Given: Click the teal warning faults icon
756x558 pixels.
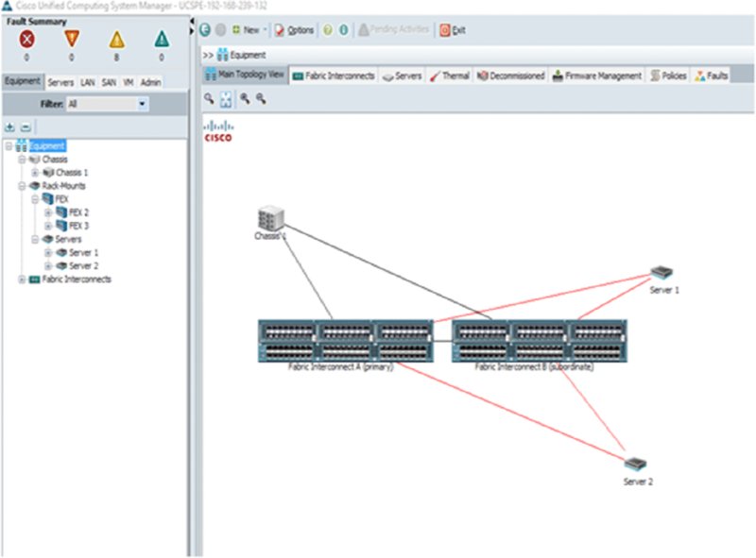Looking at the screenshot, I should [162, 40].
